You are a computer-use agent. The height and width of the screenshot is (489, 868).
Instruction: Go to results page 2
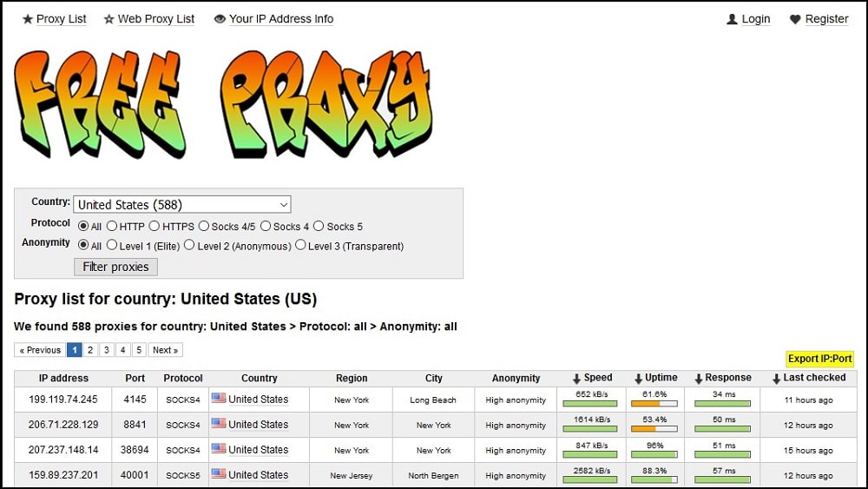(x=90, y=350)
